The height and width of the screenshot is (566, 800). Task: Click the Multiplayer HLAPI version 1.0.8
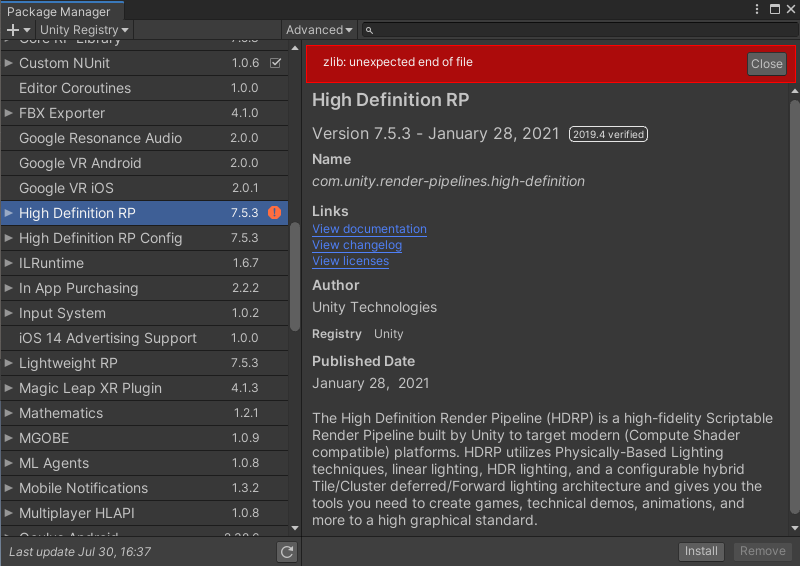click(245, 513)
